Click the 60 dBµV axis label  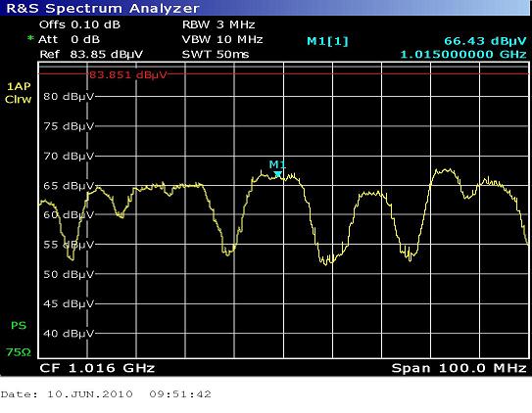pyautogui.click(x=69, y=214)
